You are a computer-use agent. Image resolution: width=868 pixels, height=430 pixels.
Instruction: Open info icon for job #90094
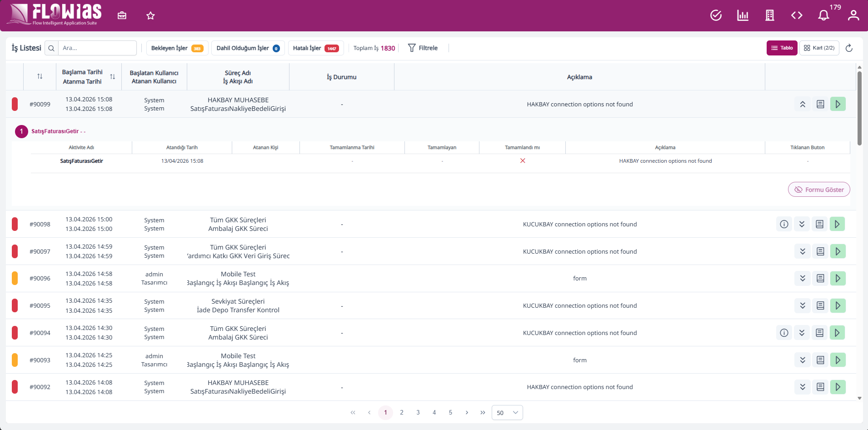[x=784, y=333]
